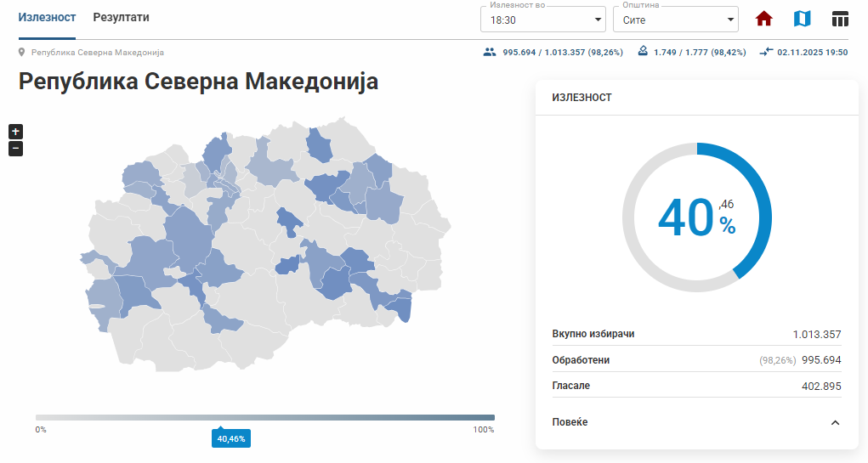The height and width of the screenshot is (463, 868).
Task: Click the 'Гласале' row showing 402.895
Action: pyautogui.click(x=696, y=386)
